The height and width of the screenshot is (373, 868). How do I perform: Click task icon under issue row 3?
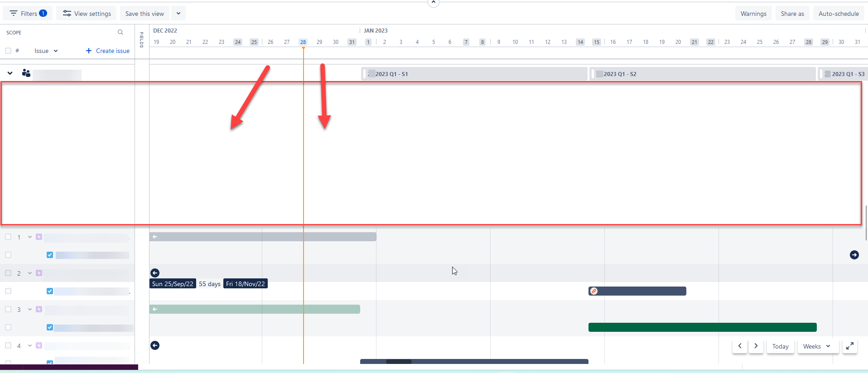(x=50, y=327)
